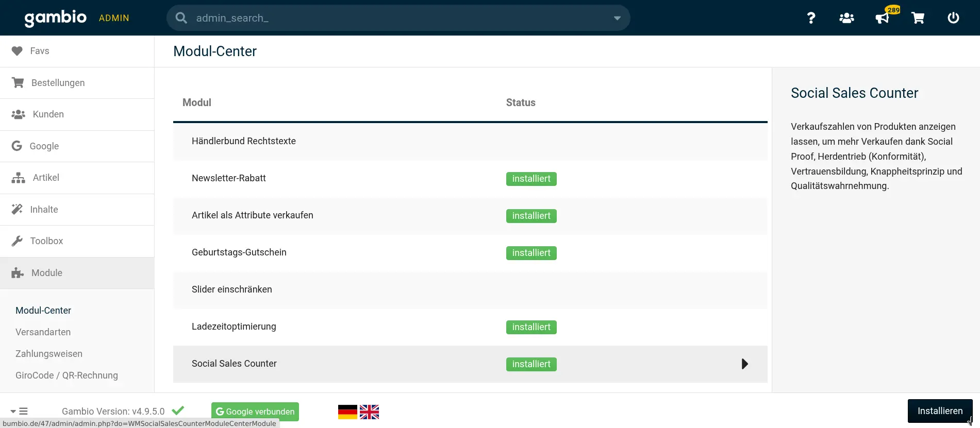This screenshot has height=428, width=980.
Task: Click the Artikel sitemap icon
Action: tap(19, 178)
